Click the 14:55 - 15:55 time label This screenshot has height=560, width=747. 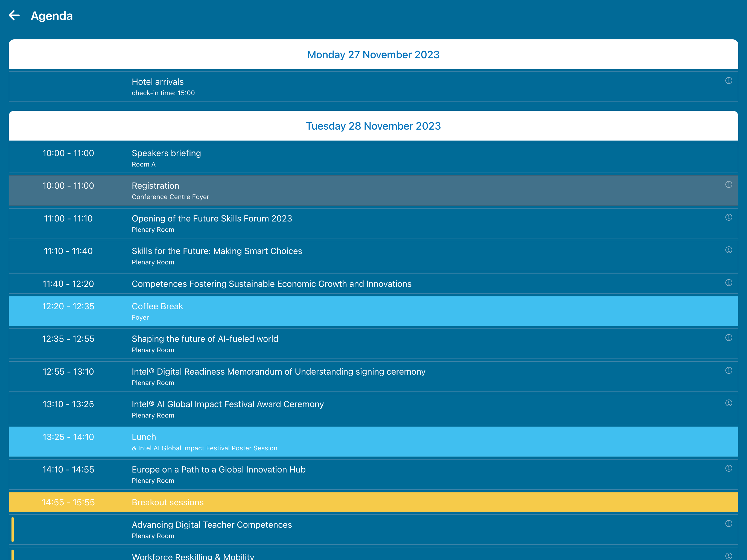point(68,502)
